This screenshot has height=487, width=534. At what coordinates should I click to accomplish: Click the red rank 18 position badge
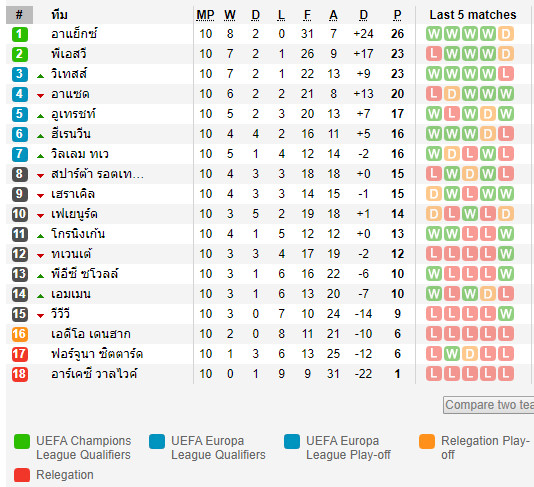point(19,374)
